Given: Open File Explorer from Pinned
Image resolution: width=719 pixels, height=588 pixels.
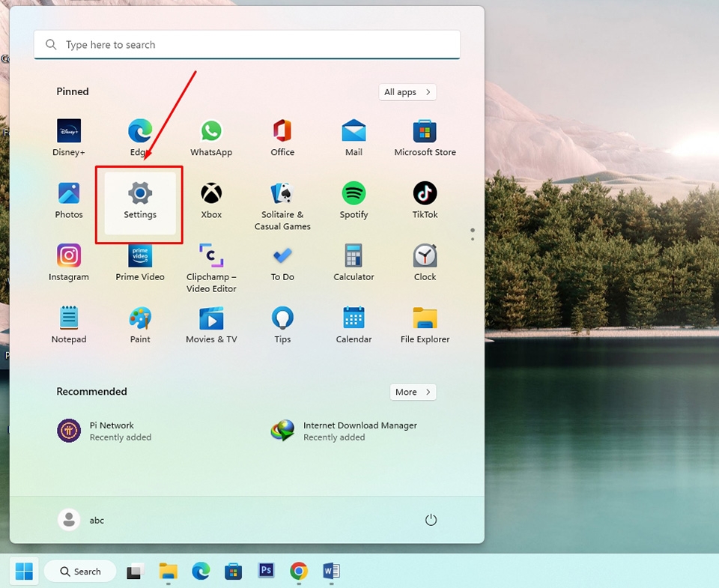Looking at the screenshot, I should click(x=425, y=325).
